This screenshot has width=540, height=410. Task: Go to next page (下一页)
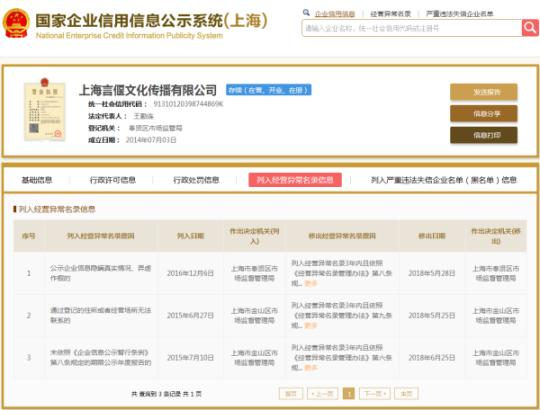click(375, 393)
